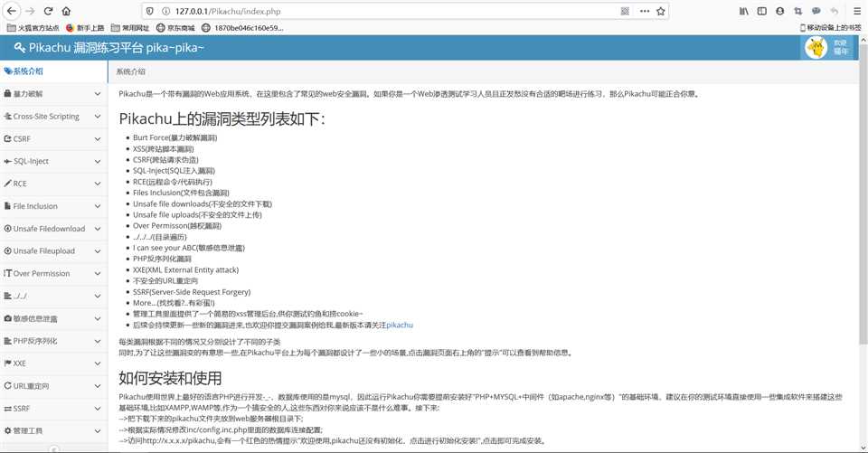Open 移动设备上的书签 folder
Image resolution: width=868 pixels, height=453 pixels.
(x=830, y=28)
